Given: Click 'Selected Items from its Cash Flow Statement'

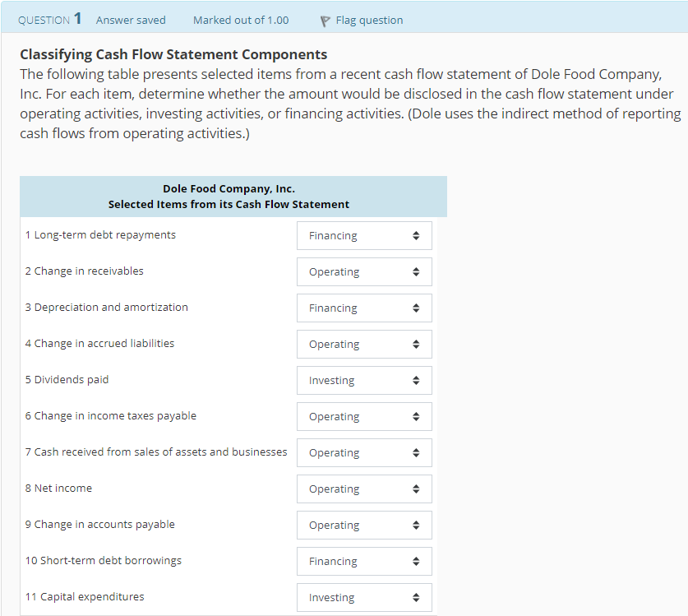Looking at the screenshot, I should (x=229, y=205).
